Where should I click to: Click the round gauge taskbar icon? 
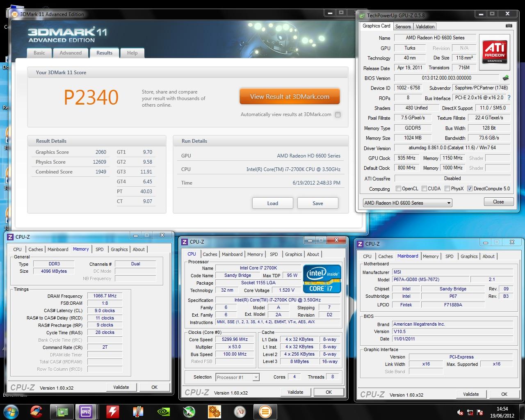tap(240, 411)
